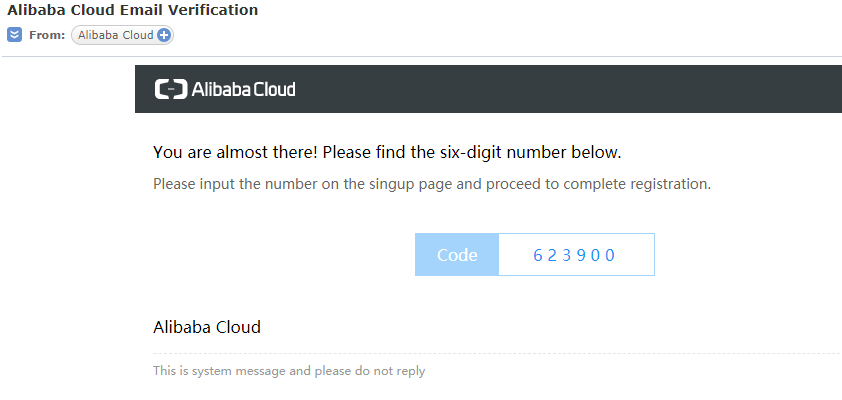Click the empty area of the dark banner
The height and width of the screenshot is (400, 842).
point(569,89)
